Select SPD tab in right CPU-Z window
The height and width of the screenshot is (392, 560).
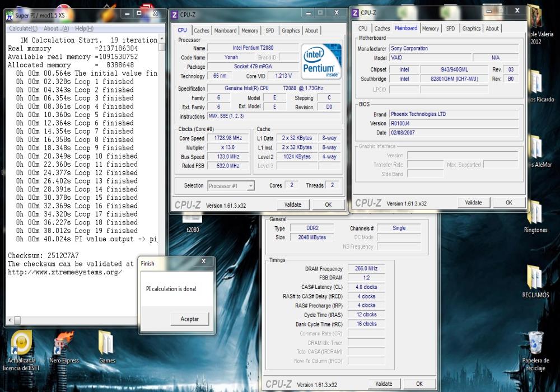[450, 29]
